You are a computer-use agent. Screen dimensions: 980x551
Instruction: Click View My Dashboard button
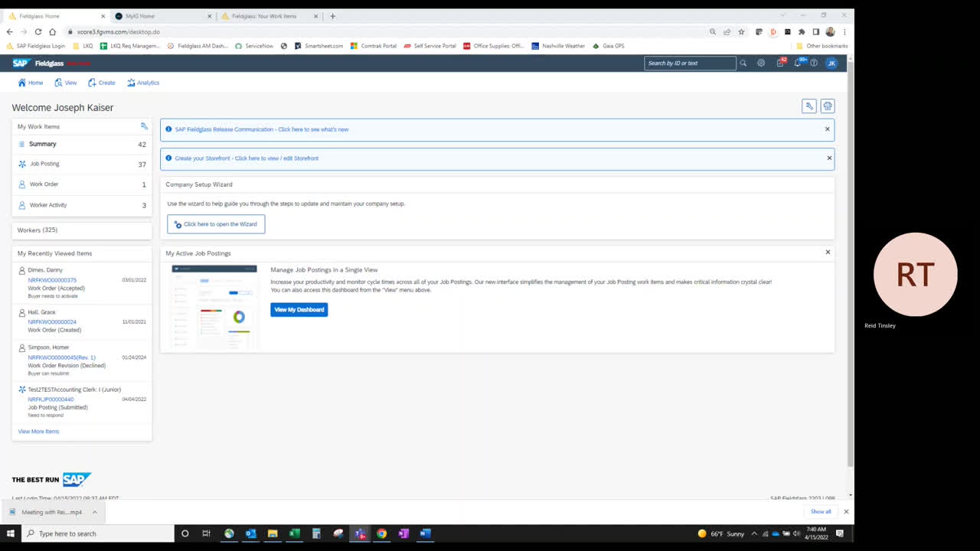point(299,309)
